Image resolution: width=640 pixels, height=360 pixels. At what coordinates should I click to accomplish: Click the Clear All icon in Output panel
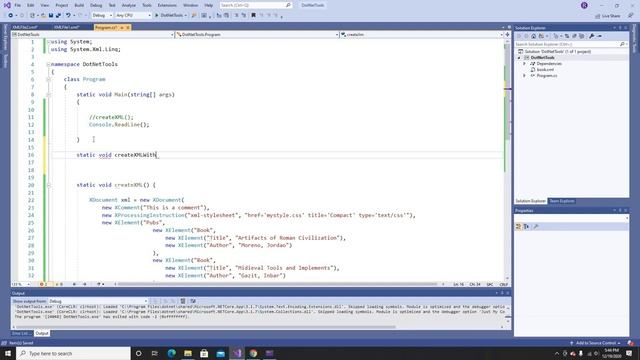[183, 301]
